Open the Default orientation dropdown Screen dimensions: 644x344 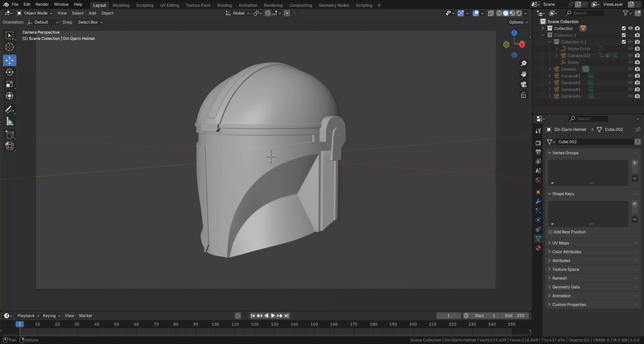point(43,22)
